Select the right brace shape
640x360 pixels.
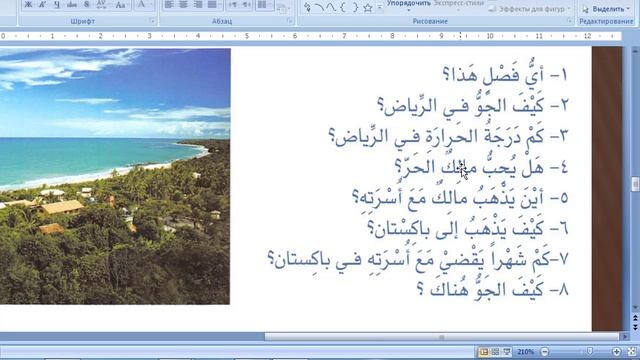[x=355, y=7]
